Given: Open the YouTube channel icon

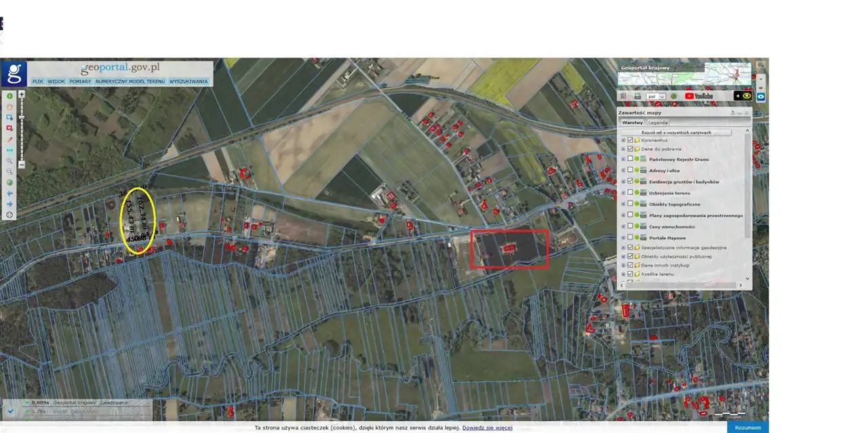Looking at the screenshot, I should [x=698, y=96].
